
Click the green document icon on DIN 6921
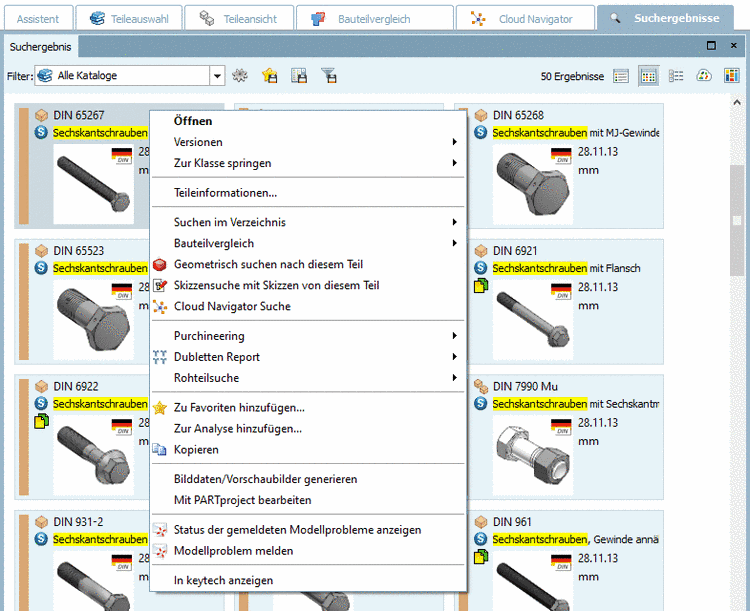[481, 286]
